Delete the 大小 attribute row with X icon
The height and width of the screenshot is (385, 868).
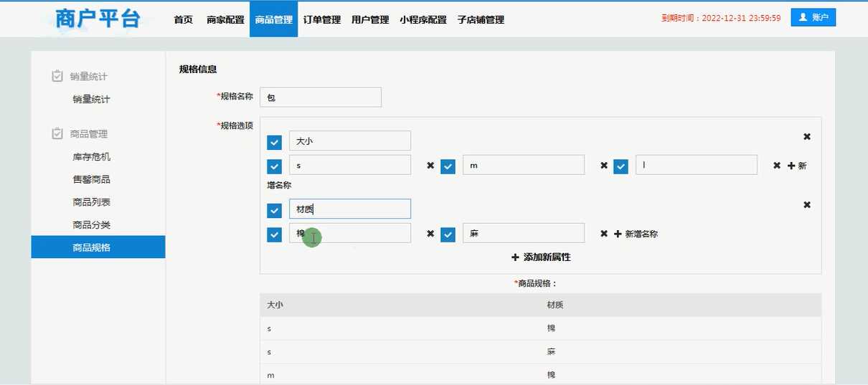[806, 137]
